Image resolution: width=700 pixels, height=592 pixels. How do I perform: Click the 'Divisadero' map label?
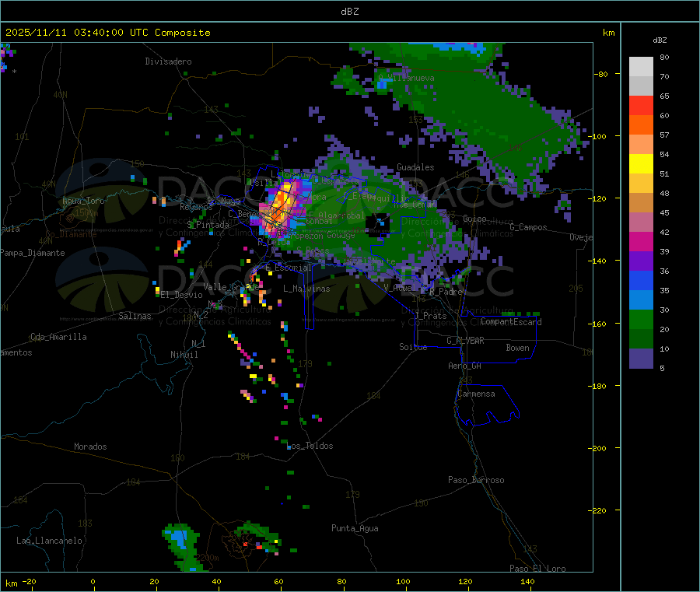[x=168, y=61]
